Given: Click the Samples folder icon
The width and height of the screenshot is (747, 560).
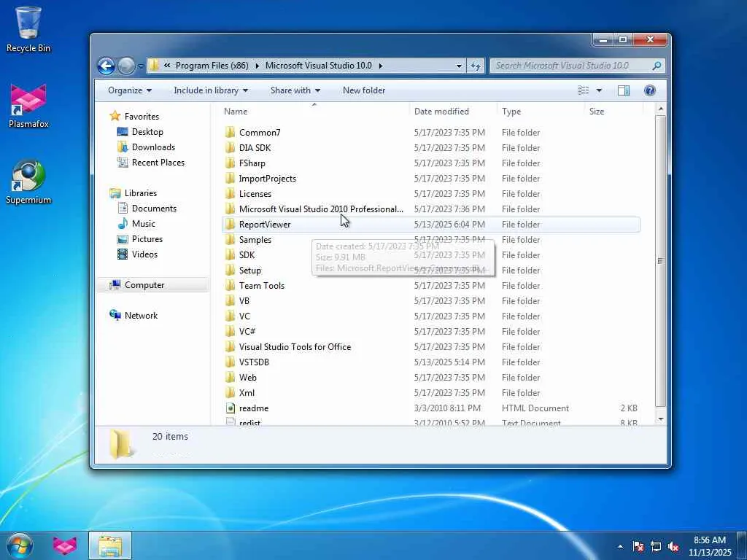Looking at the screenshot, I should pos(230,239).
